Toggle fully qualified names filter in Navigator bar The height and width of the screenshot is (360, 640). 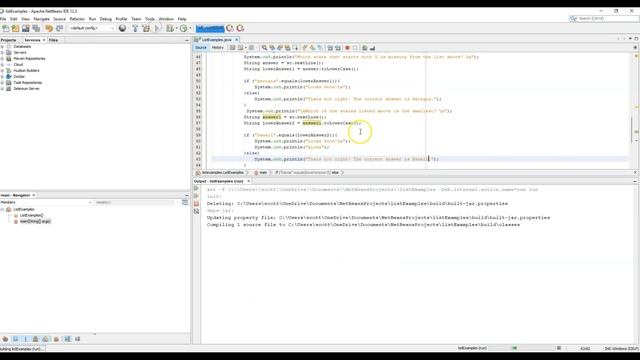(56, 339)
